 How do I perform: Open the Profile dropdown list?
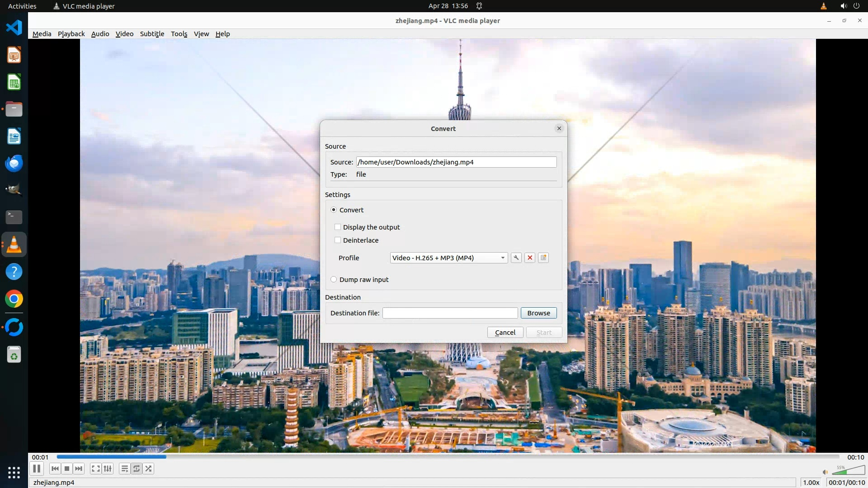point(448,258)
